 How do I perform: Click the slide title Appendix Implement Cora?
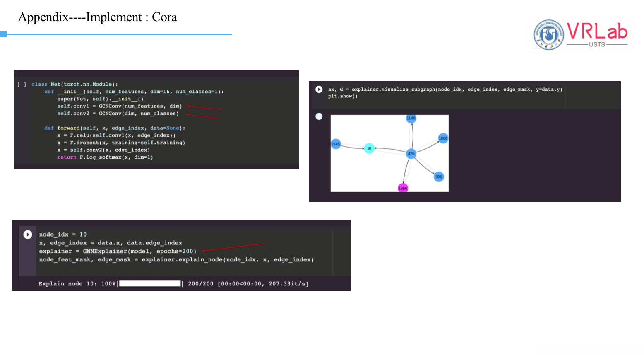98,17
